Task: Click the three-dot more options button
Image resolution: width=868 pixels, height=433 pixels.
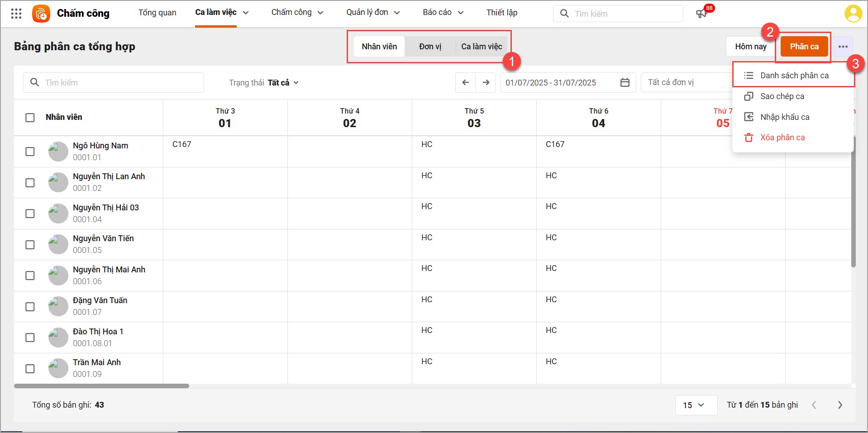Action: click(x=843, y=47)
